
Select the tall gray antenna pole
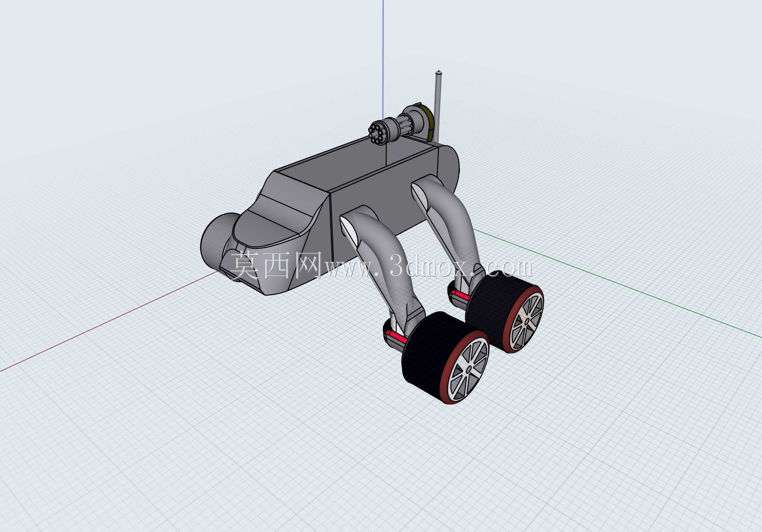(x=438, y=106)
